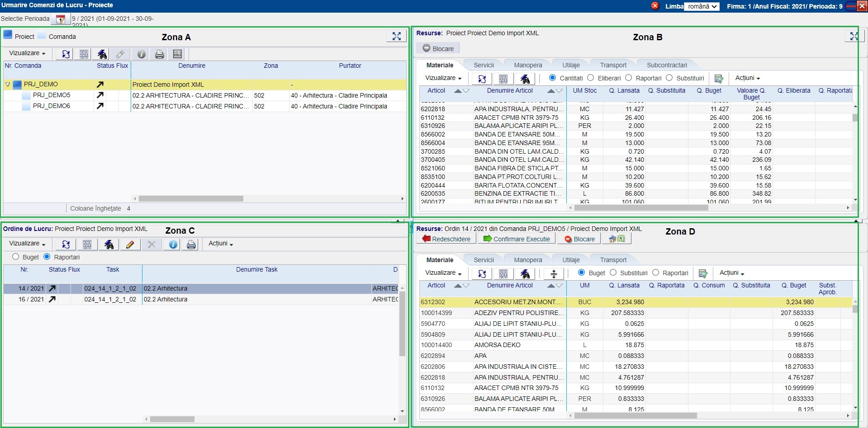The width and height of the screenshot is (868, 428).
Task: Maximize the project Resurse panel
Action: (x=854, y=36)
